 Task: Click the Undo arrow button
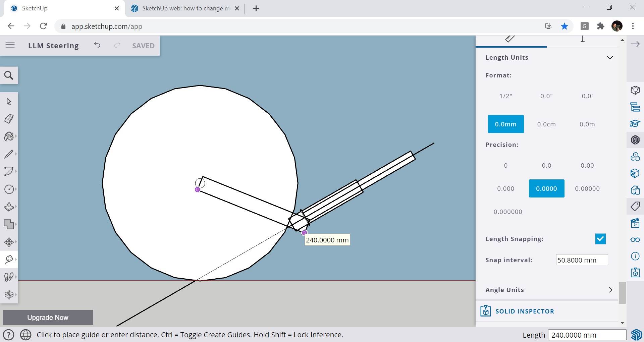pyautogui.click(x=97, y=45)
